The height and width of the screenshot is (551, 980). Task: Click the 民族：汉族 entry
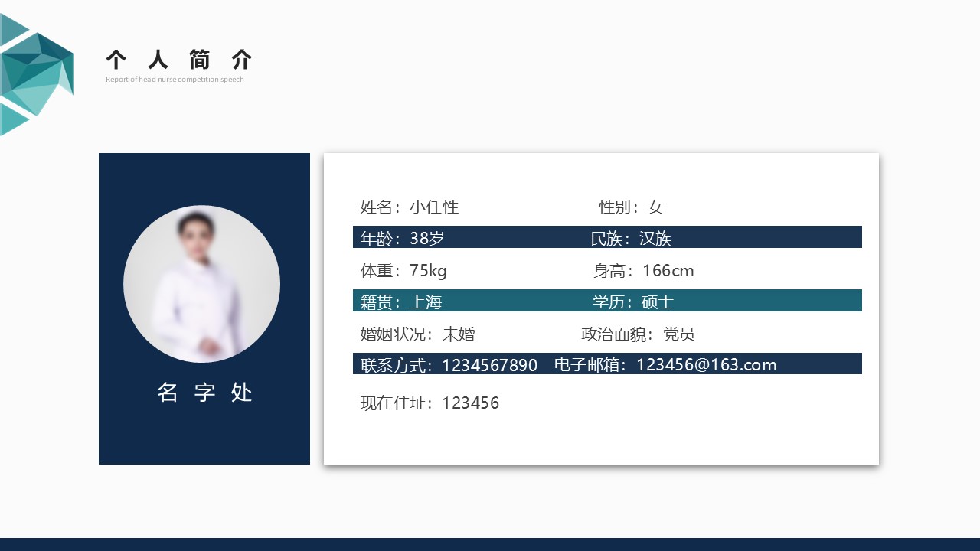click(x=631, y=238)
